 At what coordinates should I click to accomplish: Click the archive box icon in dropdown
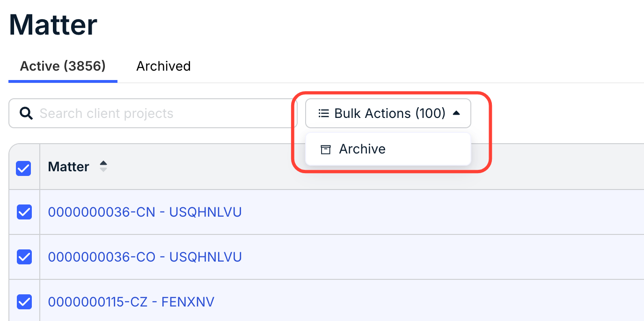pyautogui.click(x=325, y=149)
